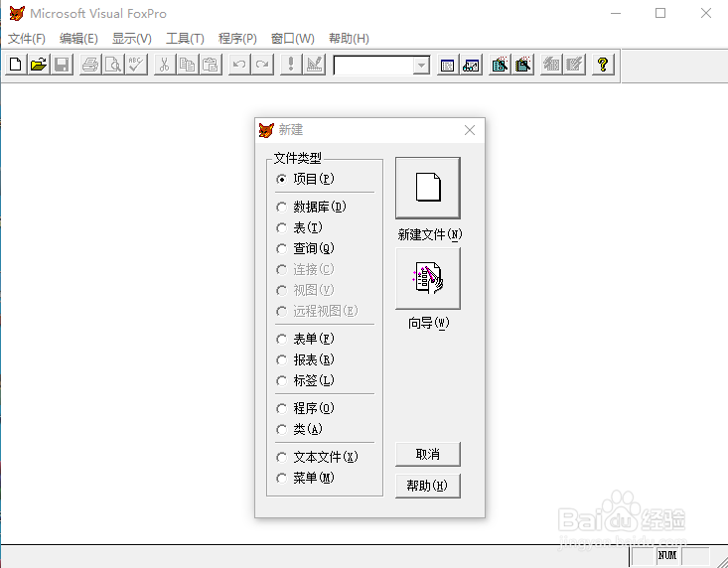Open the 帮助(H) menu
The width and height of the screenshot is (728, 568).
(x=349, y=39)
